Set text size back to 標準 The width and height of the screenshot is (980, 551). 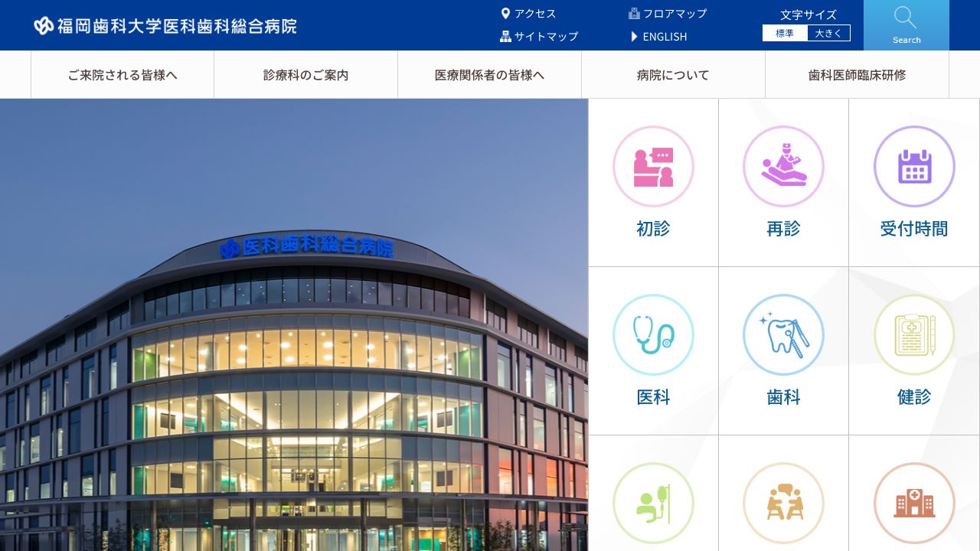pyautogui.click(x=784, y=33)
